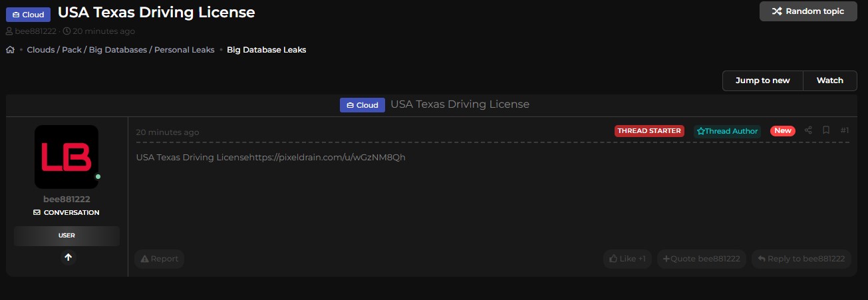Click the Cloud prefix in the thread header bar

(x=362, y=105)
